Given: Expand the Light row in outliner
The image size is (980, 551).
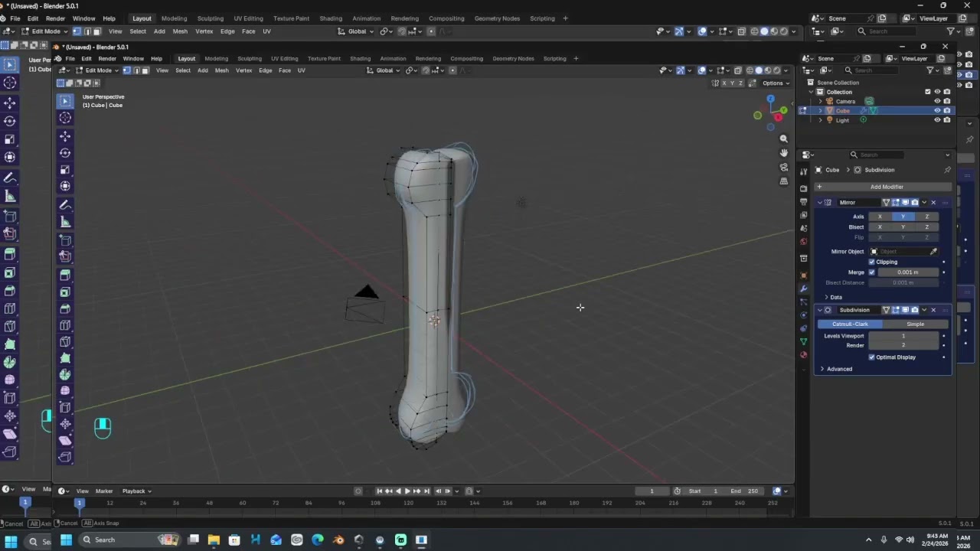Looking at the screenshot, I should [x=821, y=120].
